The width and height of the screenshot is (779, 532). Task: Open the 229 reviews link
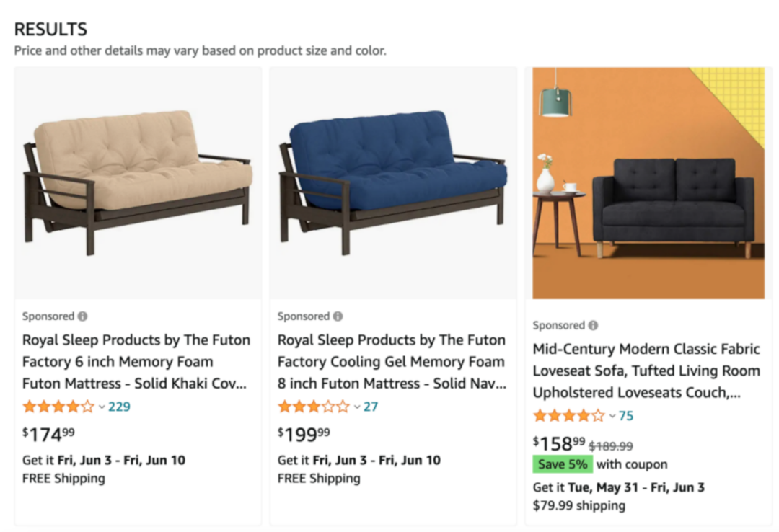[119, 407]
